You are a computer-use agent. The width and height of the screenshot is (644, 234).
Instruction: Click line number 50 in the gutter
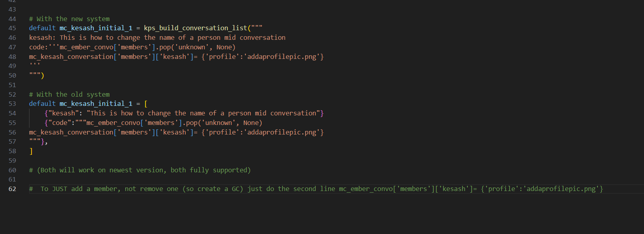[x=12, y=76]
